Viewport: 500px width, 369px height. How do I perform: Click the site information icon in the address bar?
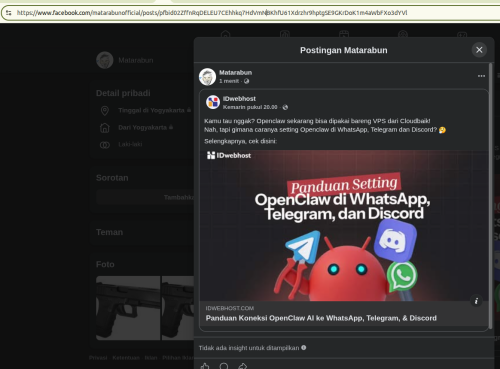[x=9, y=13]
